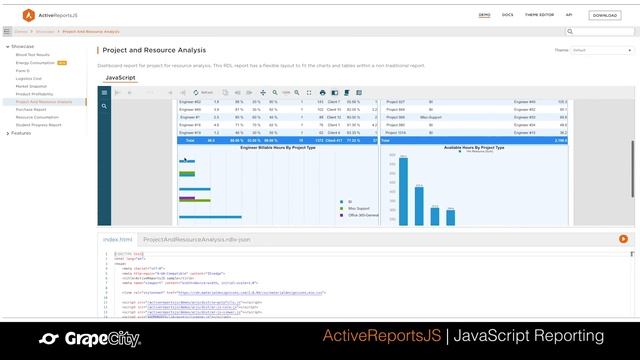The image size is (640, 360).
Task: Open Student Progress Report sample
Action: pos(38,125)
